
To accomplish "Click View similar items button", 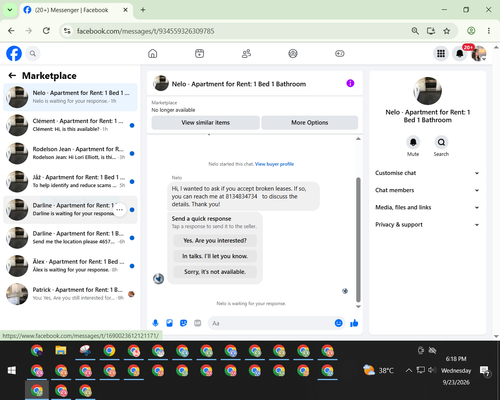I will pos(205,123).
